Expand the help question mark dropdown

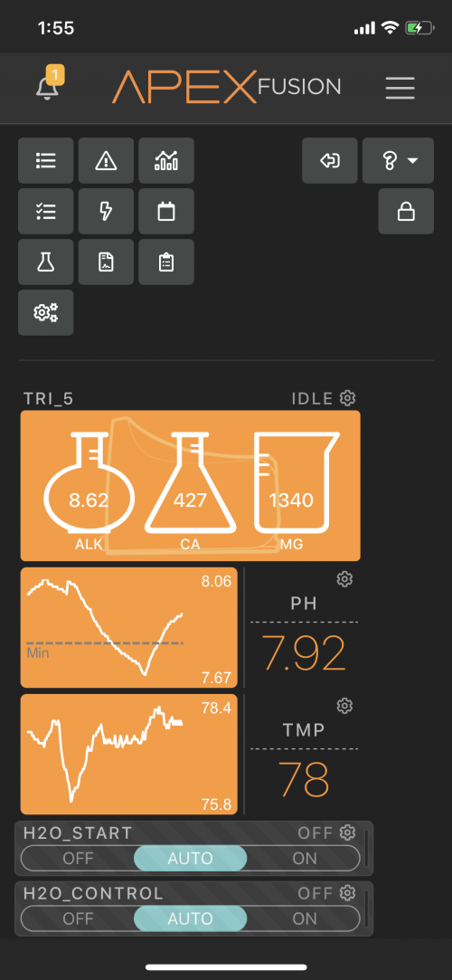[x=399, y=161]
